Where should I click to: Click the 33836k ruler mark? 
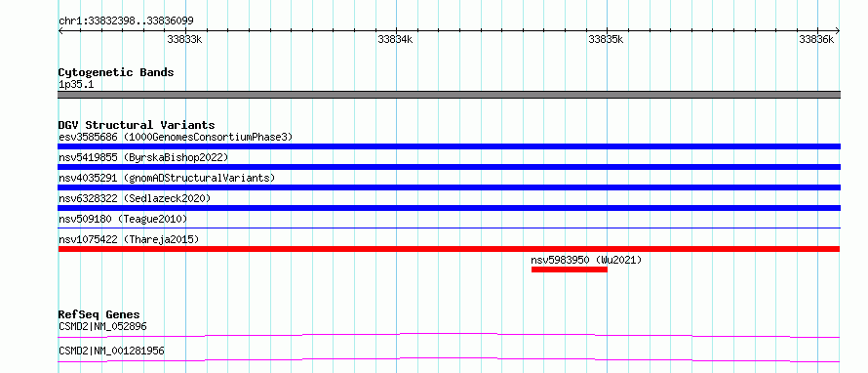point(816,39)
